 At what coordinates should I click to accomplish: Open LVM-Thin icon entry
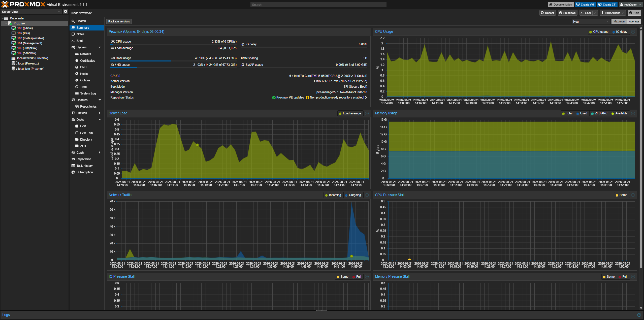click(x=77, y=133)
